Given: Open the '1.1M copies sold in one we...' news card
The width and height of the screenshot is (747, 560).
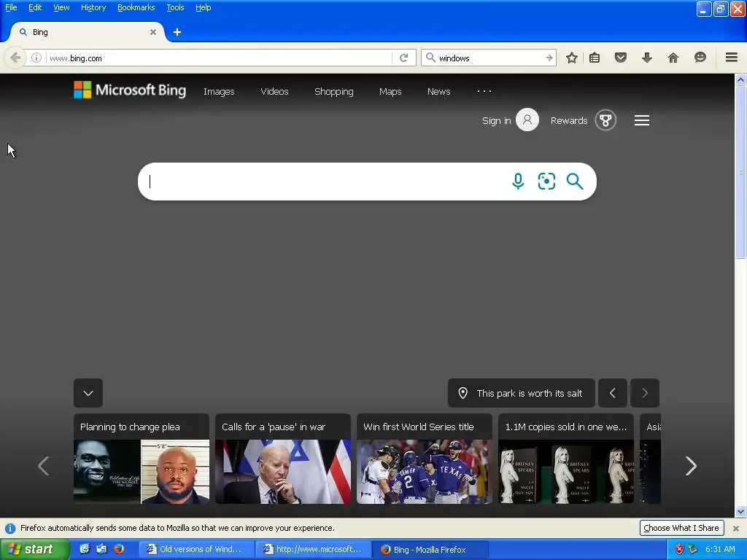Looking at the screenshot, I should (x=566, y=459).
